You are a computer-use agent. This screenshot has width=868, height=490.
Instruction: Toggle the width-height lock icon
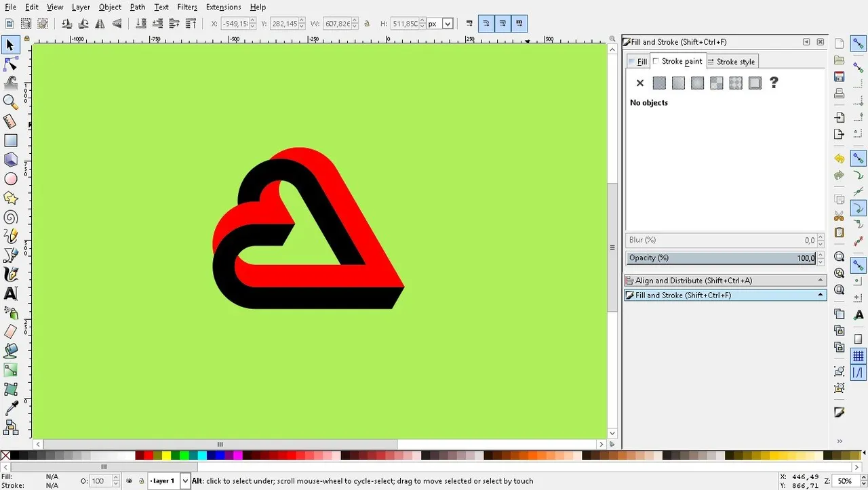point(367,24)
